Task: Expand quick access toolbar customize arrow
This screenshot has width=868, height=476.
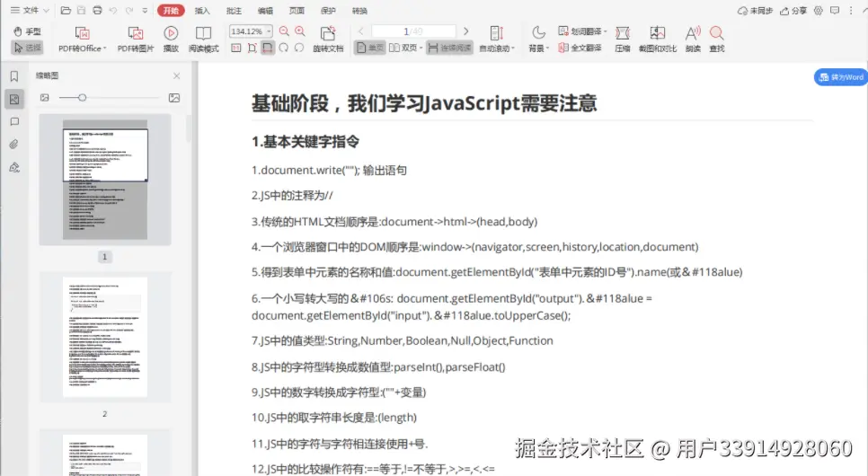Action: [145, 11]
